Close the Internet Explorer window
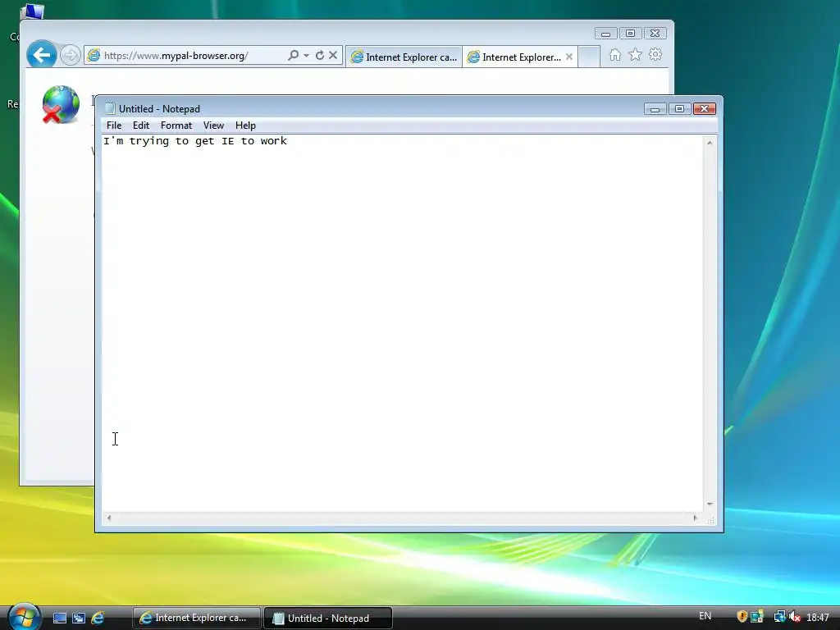 655,33
